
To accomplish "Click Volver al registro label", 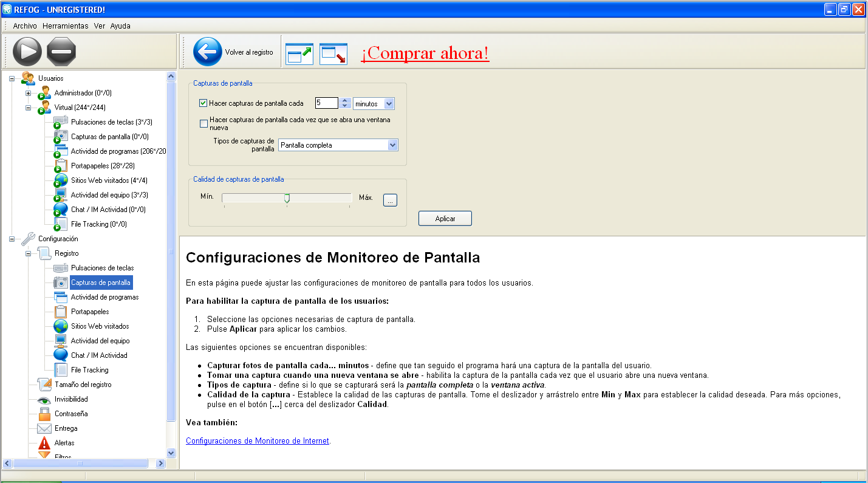I will pyautogui.click(x=249, y=52).
